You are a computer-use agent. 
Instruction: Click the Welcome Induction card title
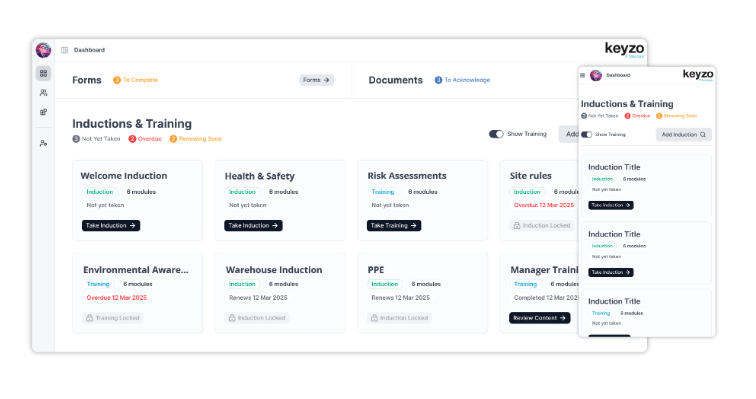pyautogui.click(x=124, y=176)
